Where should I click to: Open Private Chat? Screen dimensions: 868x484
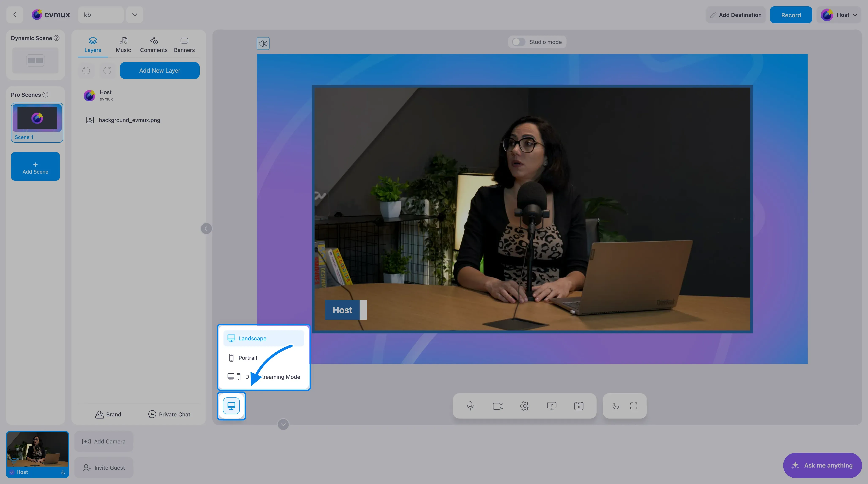[169, 415]
